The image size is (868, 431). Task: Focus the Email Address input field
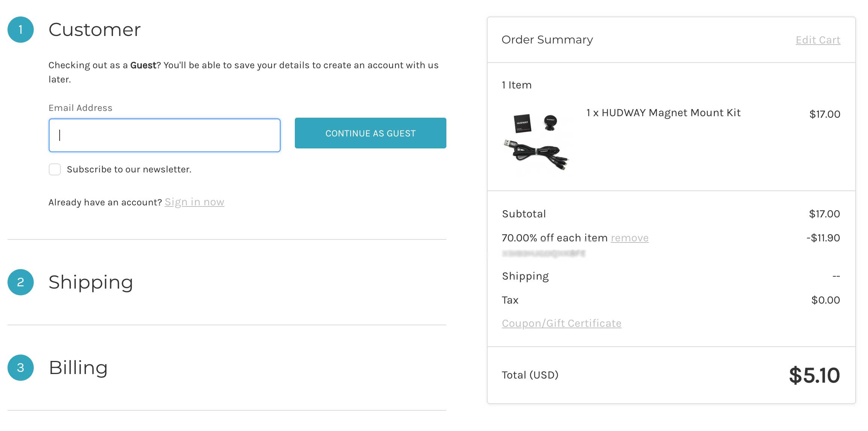(164, 135)
